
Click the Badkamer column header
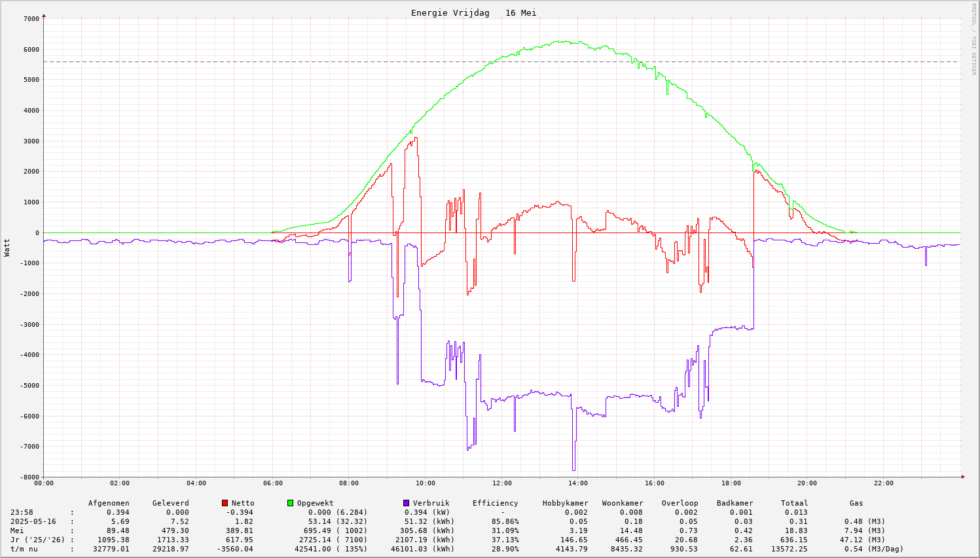point(735,503)
